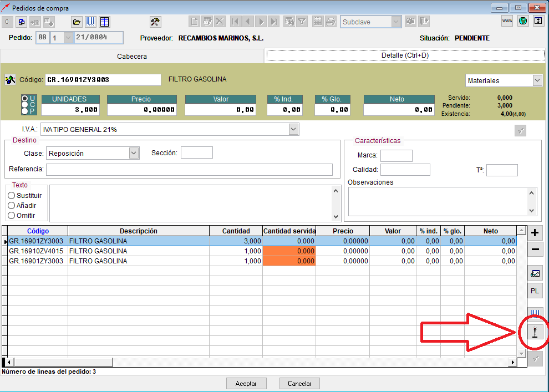The height and width of the screenshot is (392, 549).
Task: Switch to the Detalle (Ctrl+D) tab
Action: 405,55
